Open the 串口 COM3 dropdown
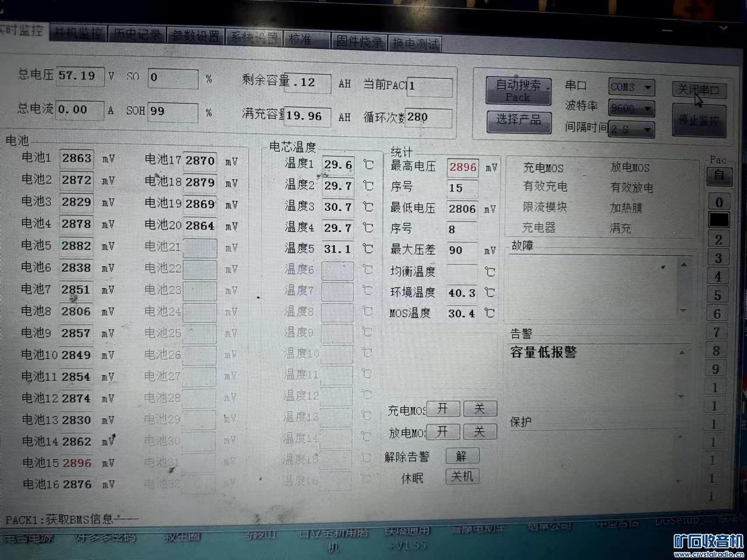Viewport: 747px width, 560px height. (x=631, y=87)
